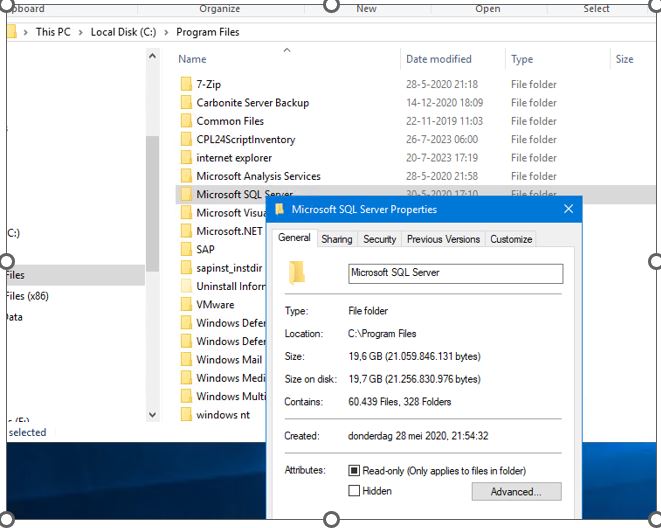The width and height of the screenshot is (661, 528).
Task: Click the navigation pane scroll down arrow
Action: pos(153,414)
